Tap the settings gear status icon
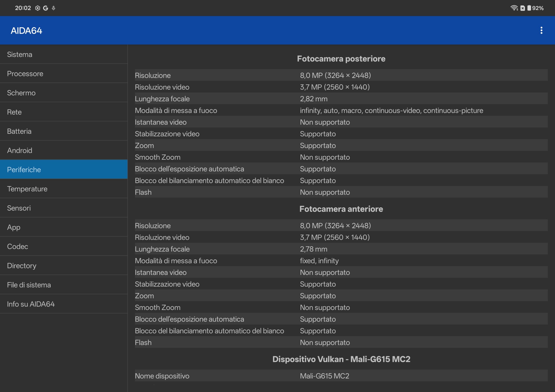The image size is (555, 392). click(38, 8)
